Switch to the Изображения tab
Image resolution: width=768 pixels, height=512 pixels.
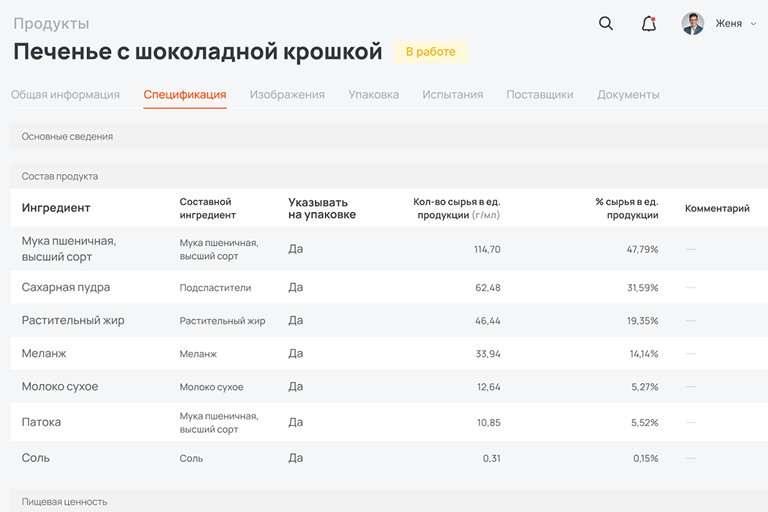coord(287,95)
